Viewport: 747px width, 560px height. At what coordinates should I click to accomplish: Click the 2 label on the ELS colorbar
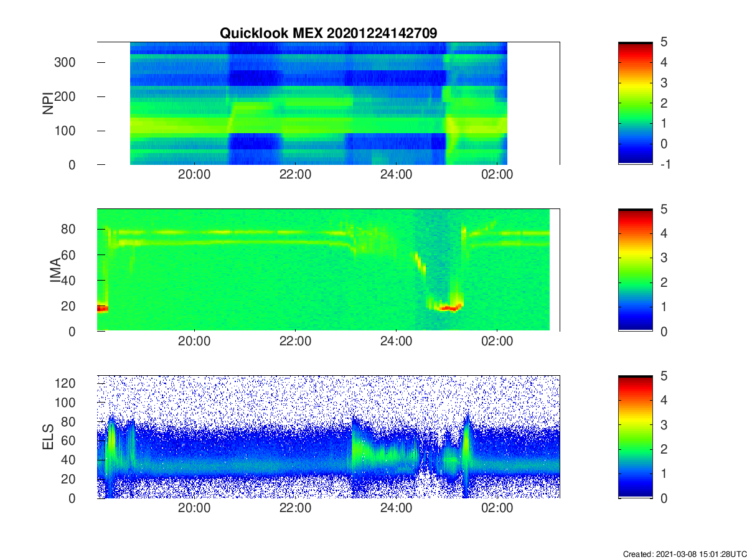pos(664,449)
